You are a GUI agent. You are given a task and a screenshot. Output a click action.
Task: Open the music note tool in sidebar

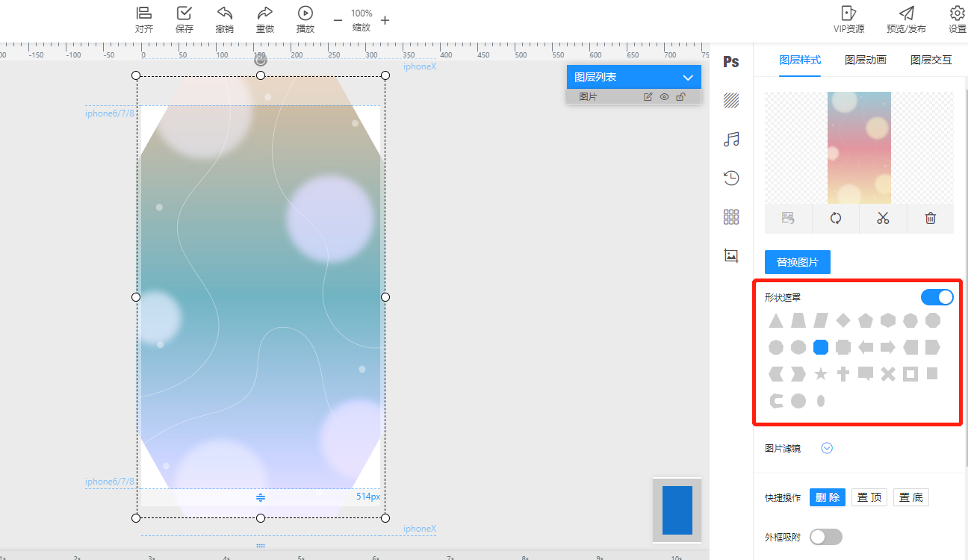pos(731,139)
